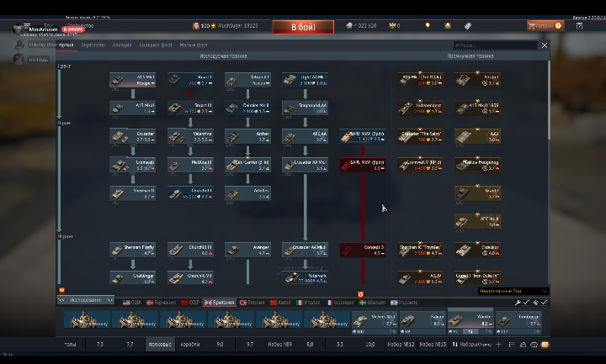This screenshot has width=606, height=364.
Task: Select the Израиль nation tab
Action: click(x=404, y=303)
